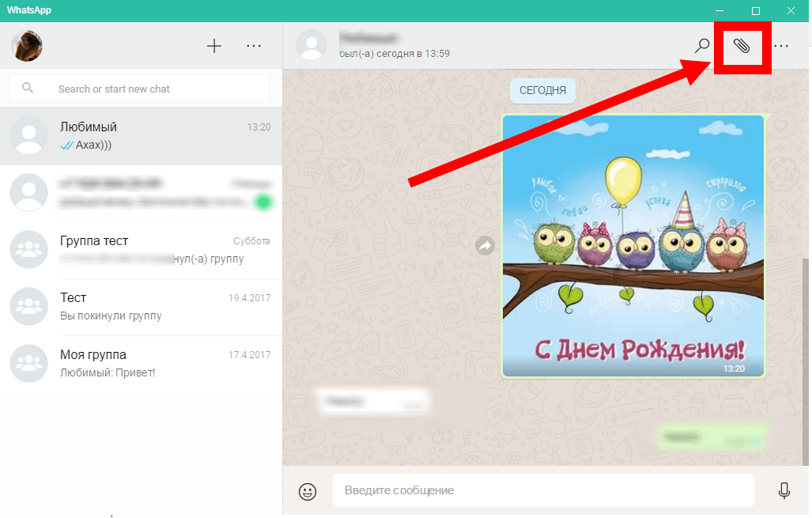Open the Любимый chat
The width and height of the screenshot is (812, 518).
coord(141,136)
